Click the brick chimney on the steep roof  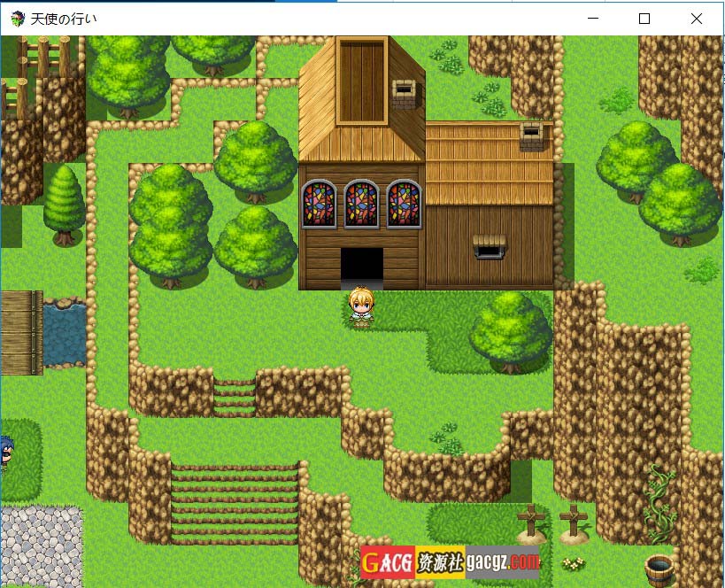coord(404,94)
